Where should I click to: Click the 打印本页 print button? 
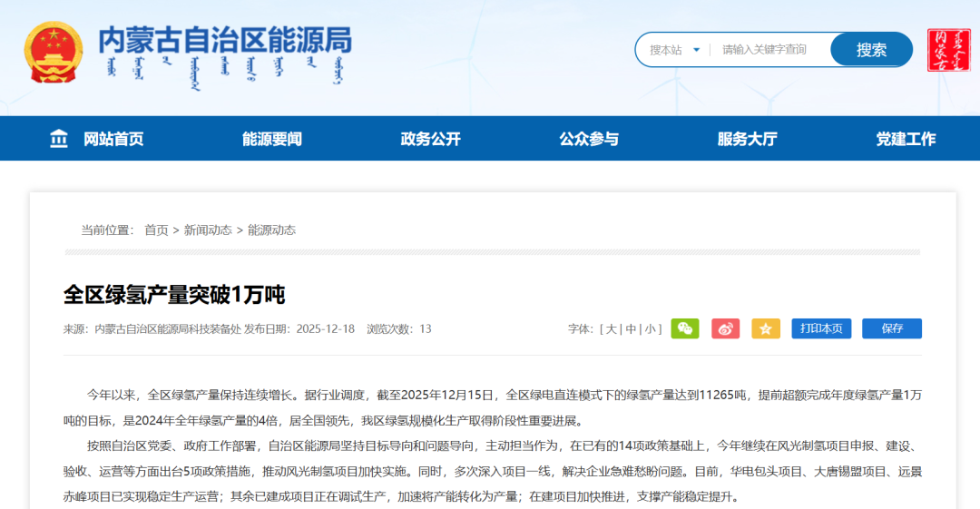(821, 328)
